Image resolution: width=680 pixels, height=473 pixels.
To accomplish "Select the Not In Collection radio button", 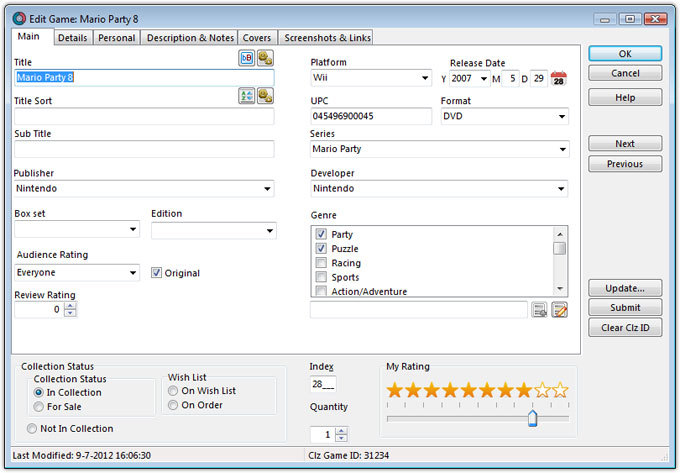I will click(x=32, y=428).
